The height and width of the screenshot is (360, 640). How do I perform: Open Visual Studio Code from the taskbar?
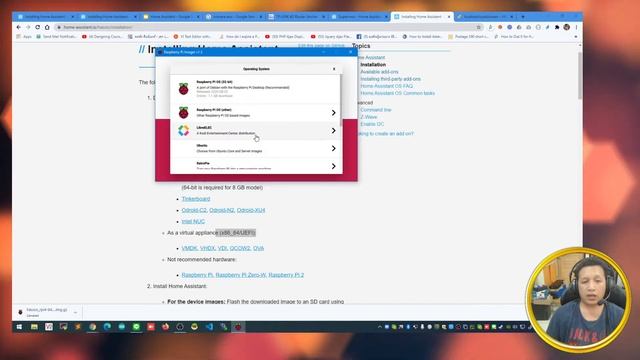click(209, 327)
